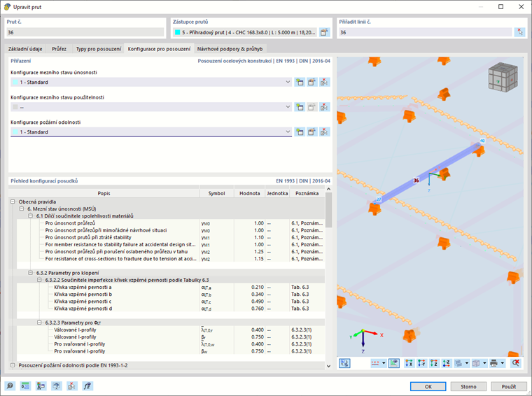Open the color display settings icon
532x396 pixels.
coord(41,386)
